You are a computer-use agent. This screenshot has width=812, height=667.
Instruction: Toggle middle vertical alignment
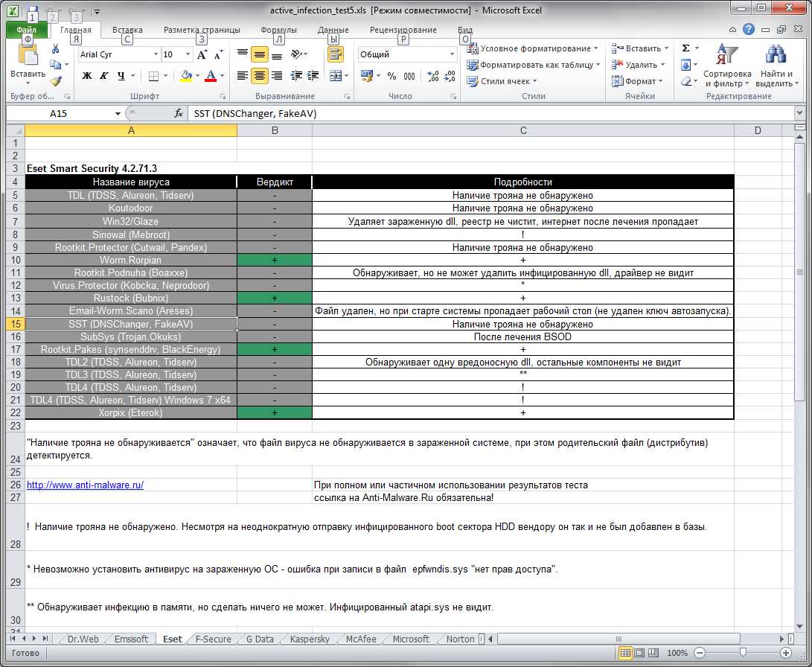point(260,54)
